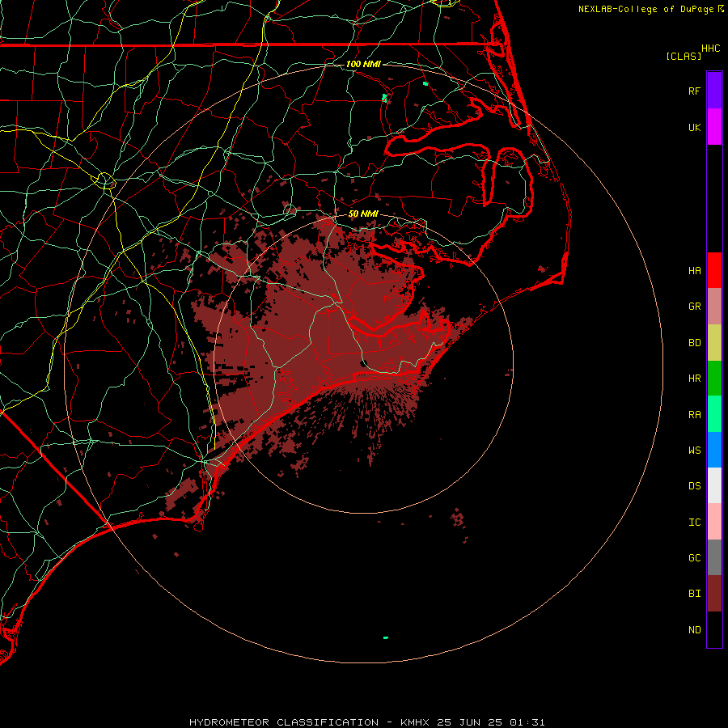Click the NEXLAB-College of DuPage credit text

click(x=645, y=9)
